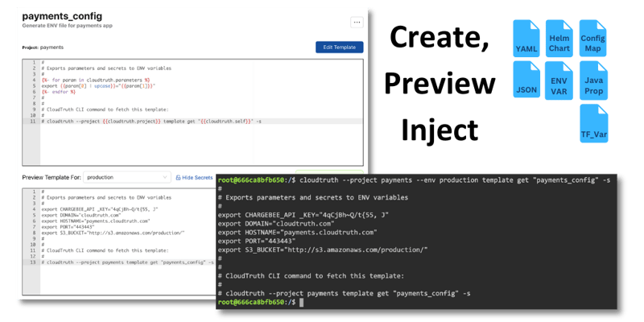Click the payments_config template title
Viewport: 644px width, 322px height.
(62, 16)
